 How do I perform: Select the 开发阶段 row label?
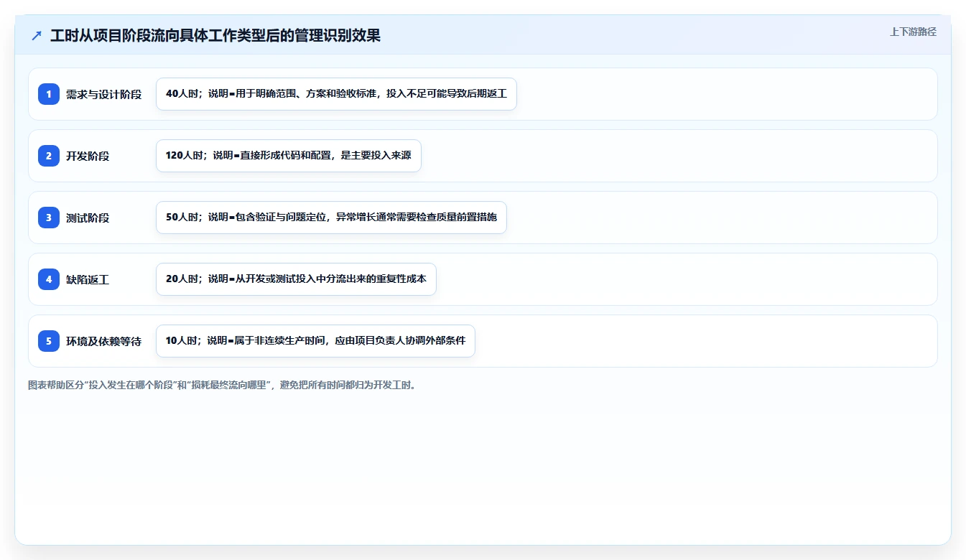coord(88,156)
